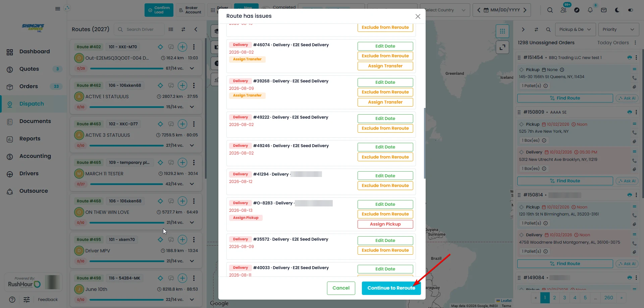Expand Route #468 details chevron

(x=192, y=223)
